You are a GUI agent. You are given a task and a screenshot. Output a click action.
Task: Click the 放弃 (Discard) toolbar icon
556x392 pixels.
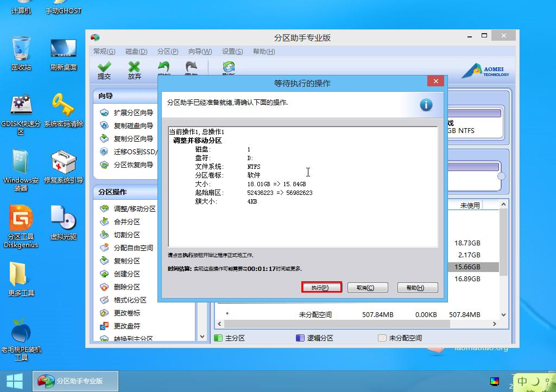tap(134, 70)
